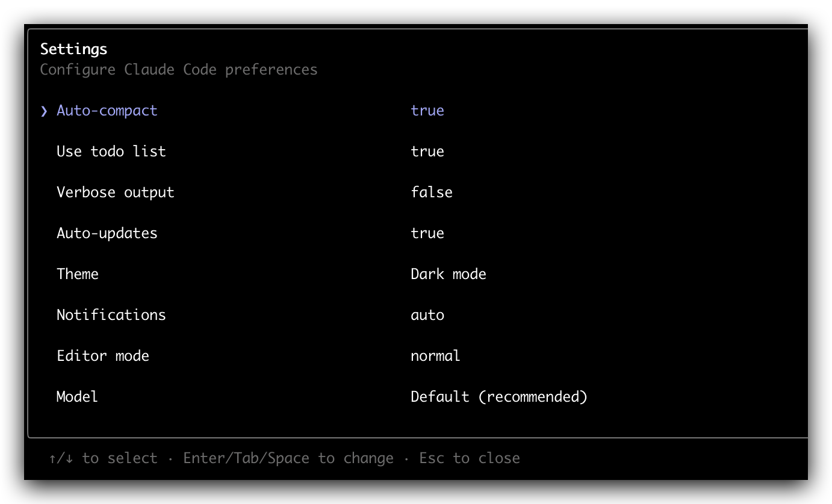
Task: Toggle the Use todo list value
Action: (x=427, y=152)
